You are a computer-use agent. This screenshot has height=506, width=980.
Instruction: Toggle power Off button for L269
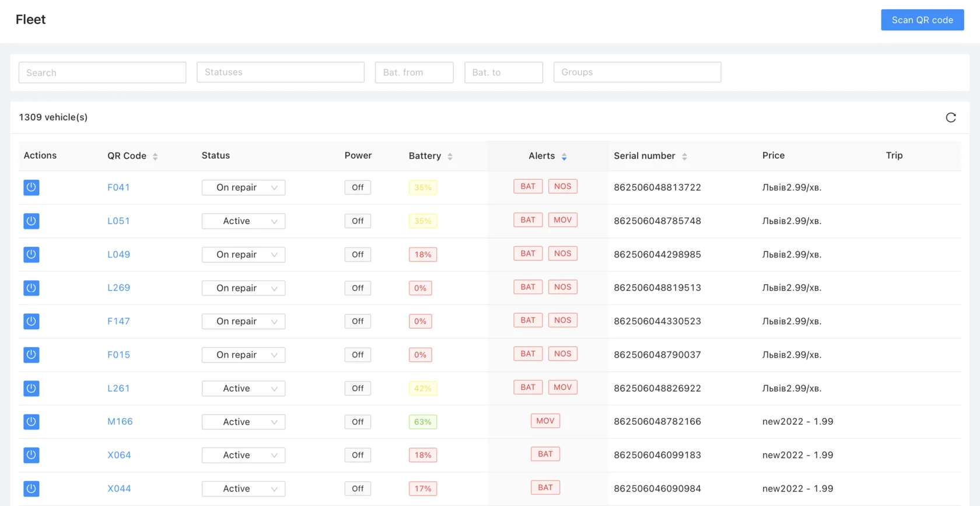[358, 288]
